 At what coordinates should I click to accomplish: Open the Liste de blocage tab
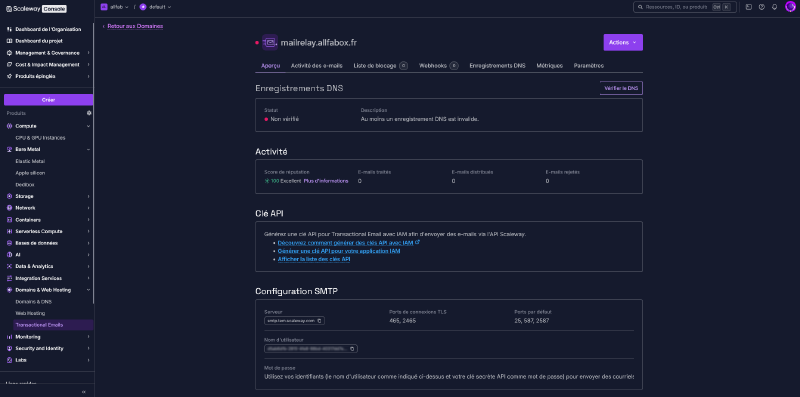point(381,66)
